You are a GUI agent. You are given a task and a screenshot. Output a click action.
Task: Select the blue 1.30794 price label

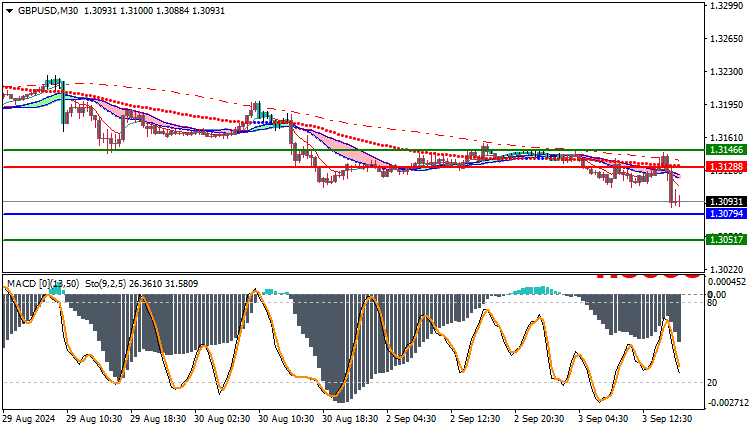pos(726,214)
